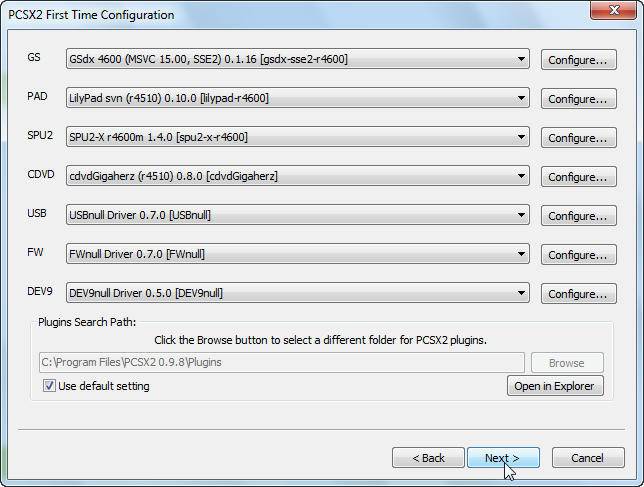Open the CDVD plugin dropdown

click(x=298, y=176)
